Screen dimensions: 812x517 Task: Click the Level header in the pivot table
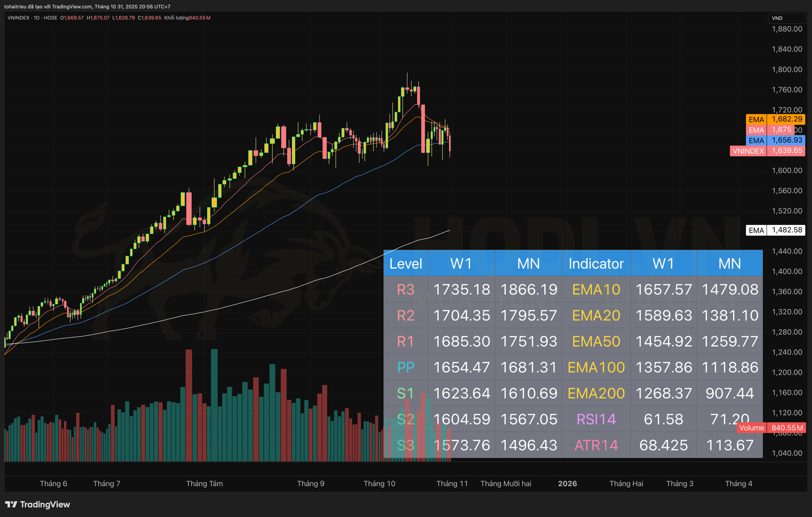(x=406, y=264)
